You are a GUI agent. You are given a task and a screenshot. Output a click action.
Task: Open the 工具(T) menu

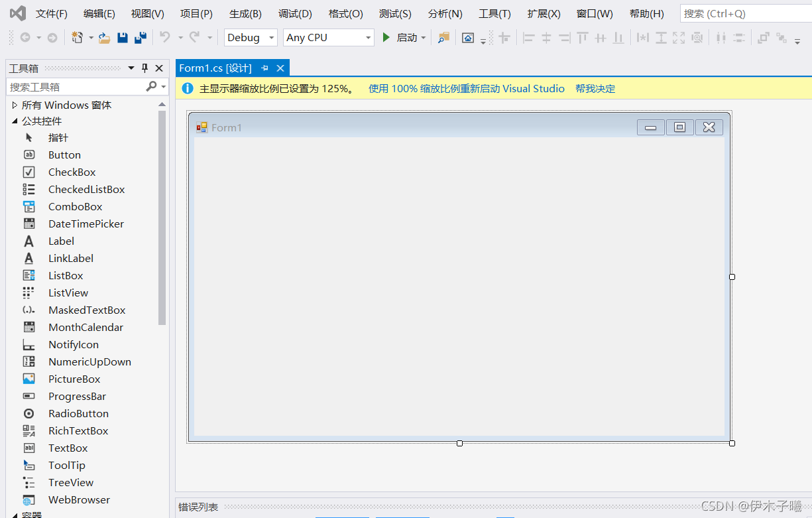click(494, 13)
